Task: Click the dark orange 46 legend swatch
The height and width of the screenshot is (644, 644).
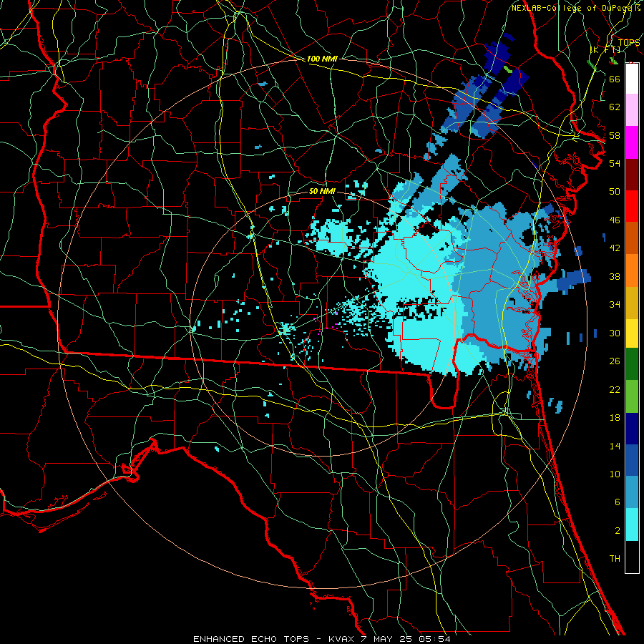Action: (632, 238)
